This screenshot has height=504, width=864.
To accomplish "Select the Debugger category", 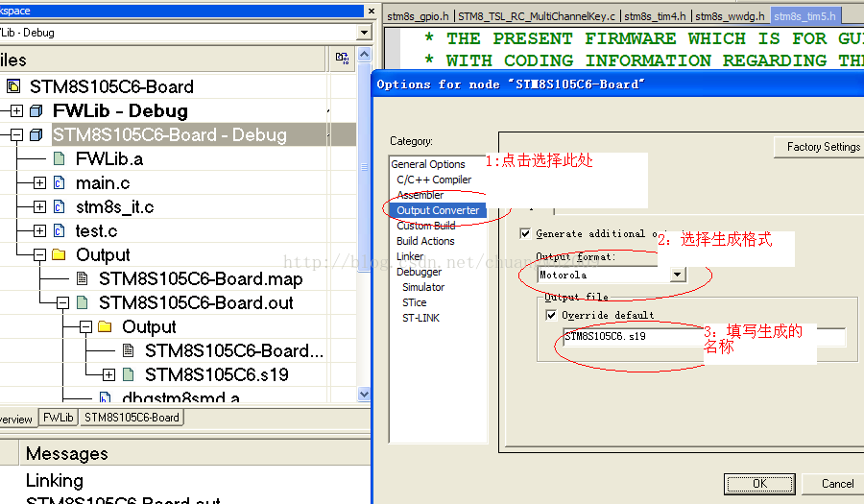I will (419, 272).
